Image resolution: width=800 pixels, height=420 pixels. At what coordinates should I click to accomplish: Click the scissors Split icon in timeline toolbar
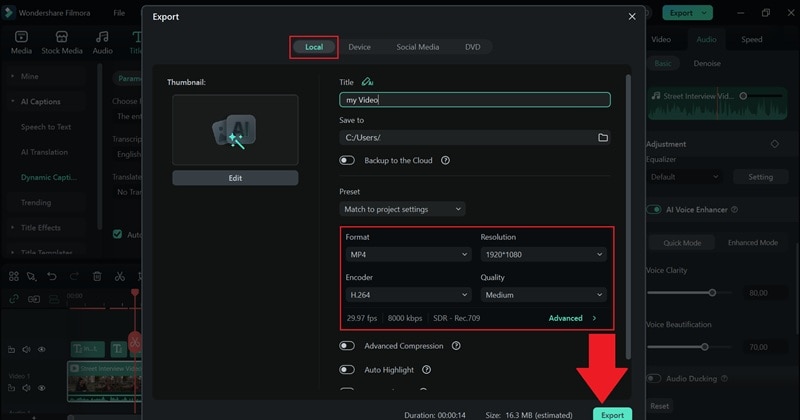click(120, 276)
